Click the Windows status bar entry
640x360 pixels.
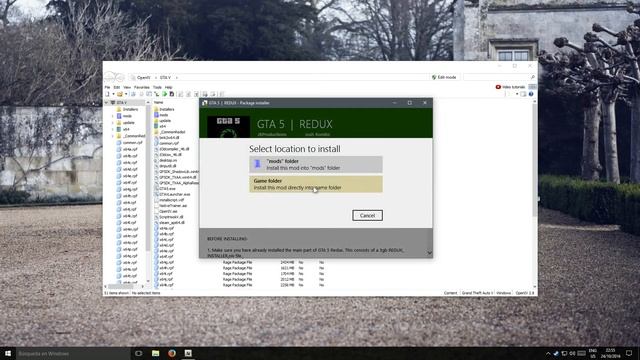coord(504,293)
